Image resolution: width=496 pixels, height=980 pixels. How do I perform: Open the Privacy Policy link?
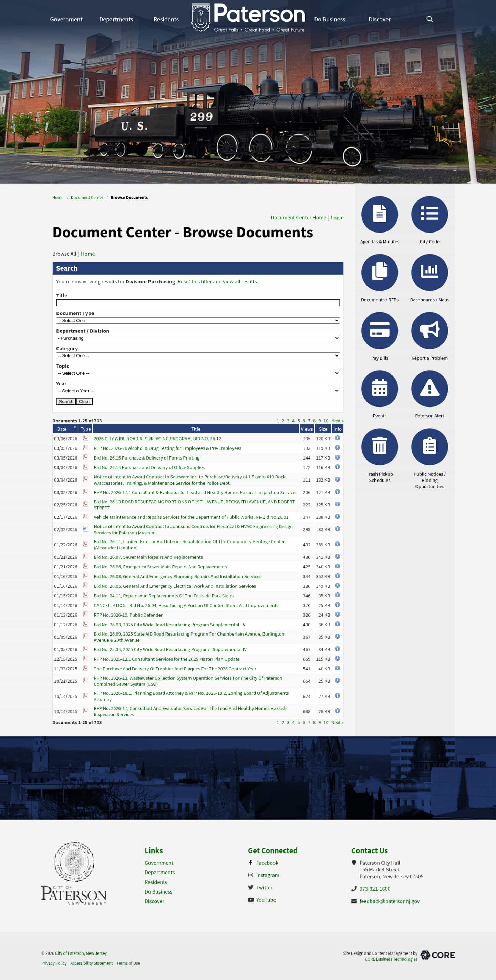54,963
